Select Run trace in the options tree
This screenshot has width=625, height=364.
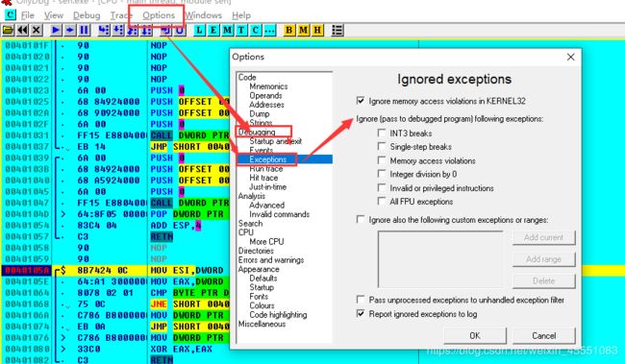click(265, 168)
